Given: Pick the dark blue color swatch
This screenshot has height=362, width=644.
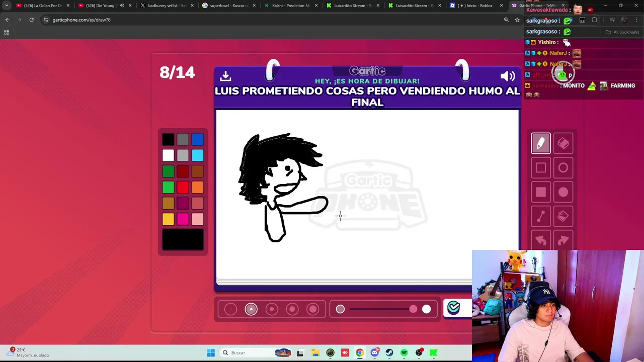Looking at the screenshot, I should [x=198, y=139].
